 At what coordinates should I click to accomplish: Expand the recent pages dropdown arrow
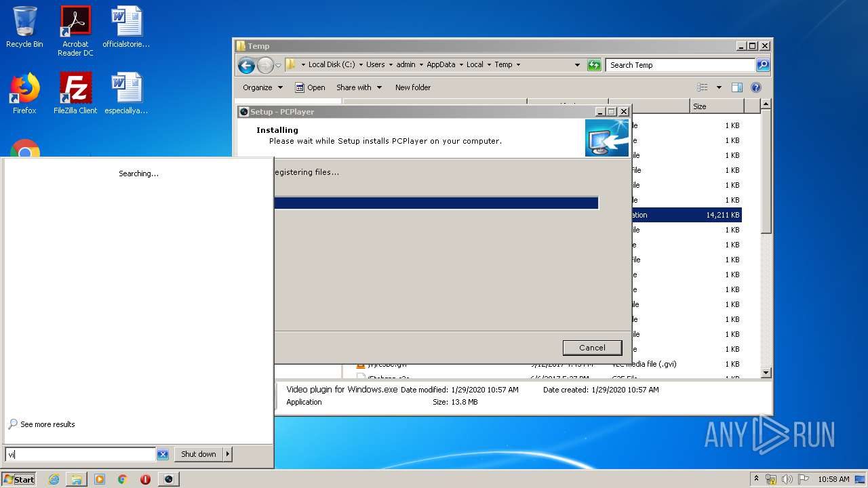point(278,65)
